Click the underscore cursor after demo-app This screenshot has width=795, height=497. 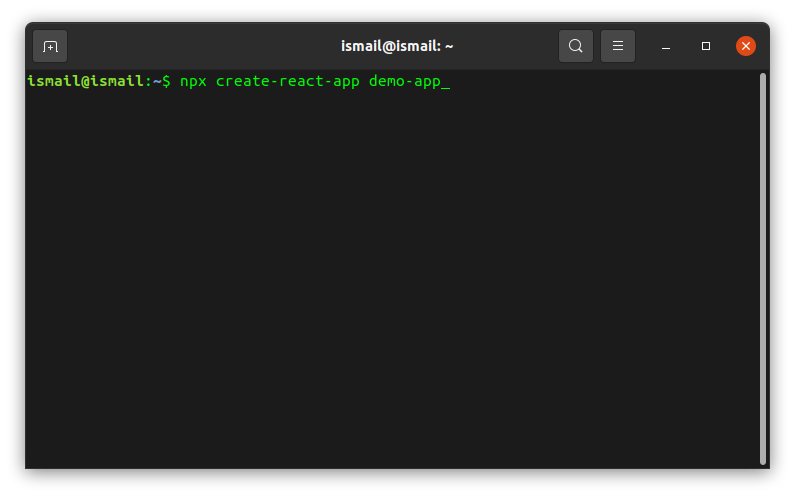446,84
